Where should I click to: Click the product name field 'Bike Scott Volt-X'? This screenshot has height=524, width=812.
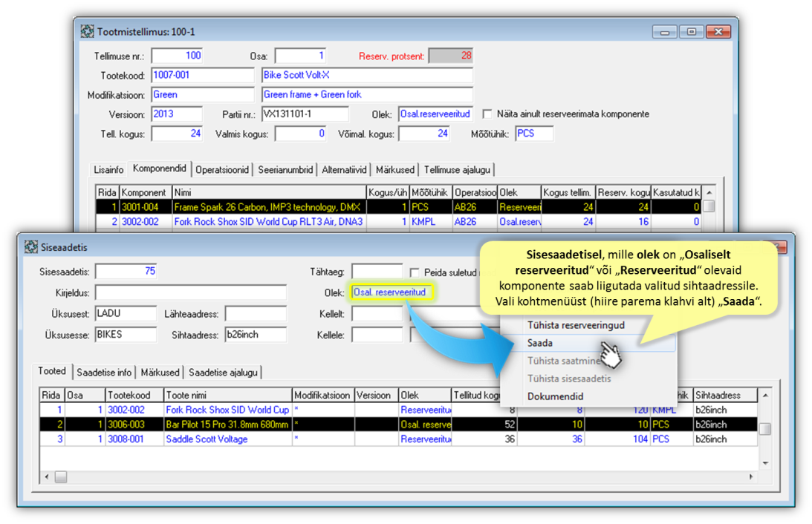tap(367, 75)
